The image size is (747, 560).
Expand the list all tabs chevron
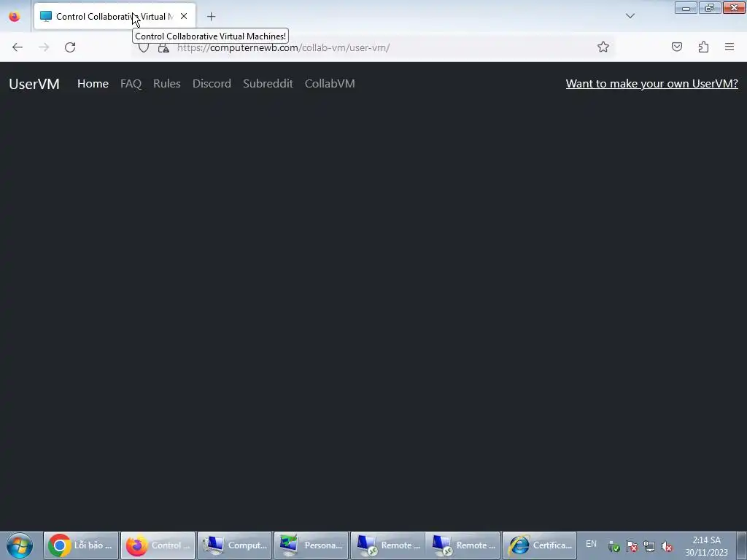pos(630,16)
